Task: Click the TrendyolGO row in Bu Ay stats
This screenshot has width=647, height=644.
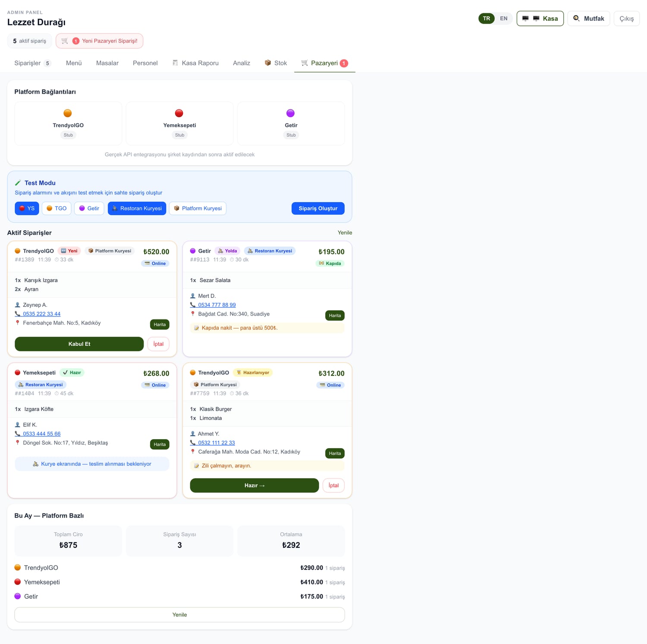Action: tap(179, 568)
